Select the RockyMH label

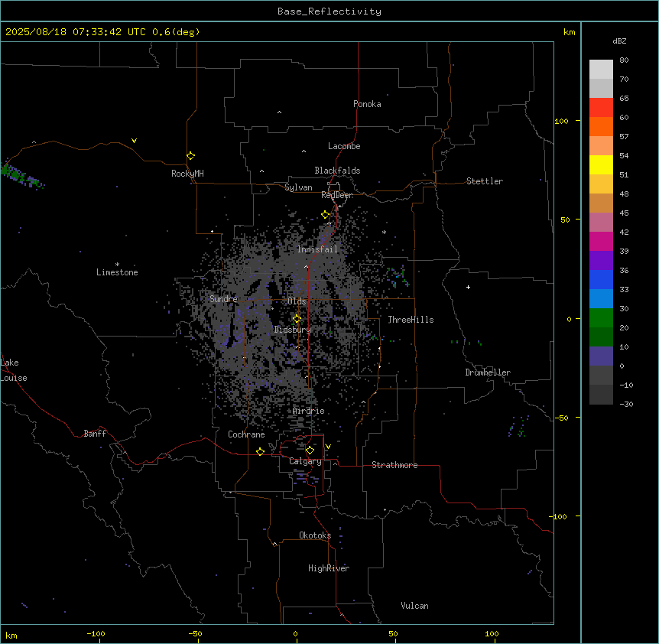point(187,174)
